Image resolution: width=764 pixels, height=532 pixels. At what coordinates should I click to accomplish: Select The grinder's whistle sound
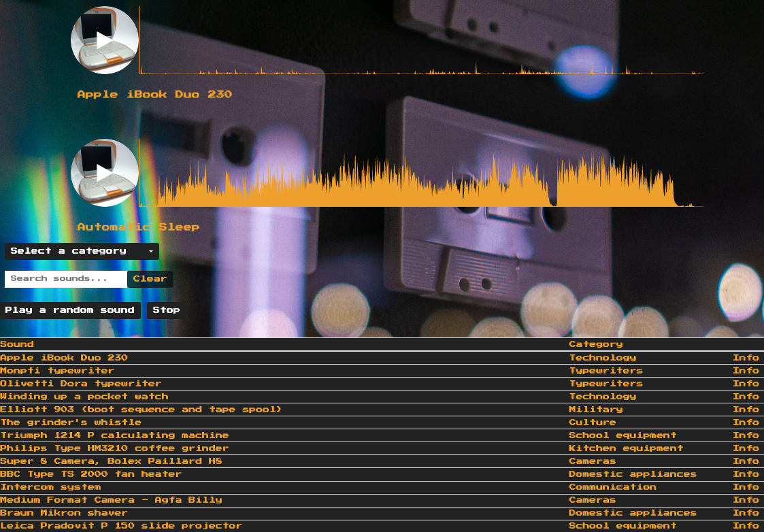pos(71,422)
